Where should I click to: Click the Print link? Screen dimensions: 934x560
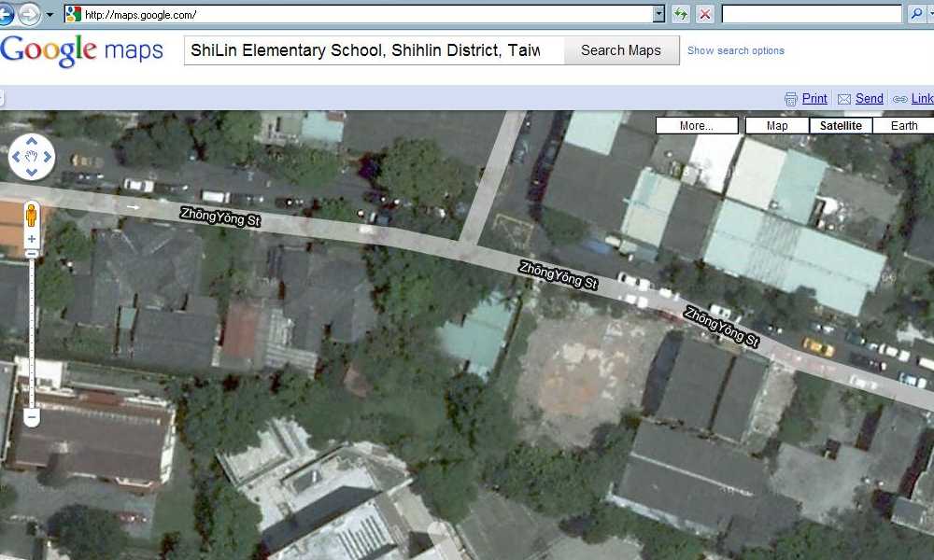(x=814, y=98)
